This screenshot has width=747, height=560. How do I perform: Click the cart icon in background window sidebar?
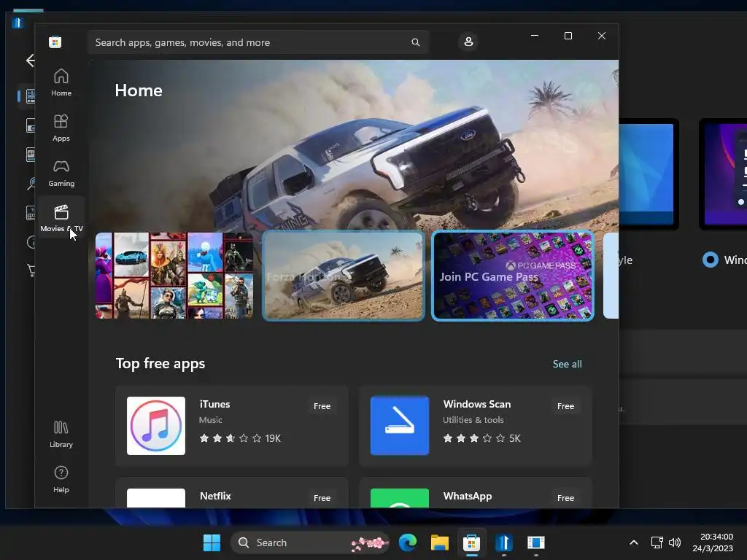click(x=31, y=270)
